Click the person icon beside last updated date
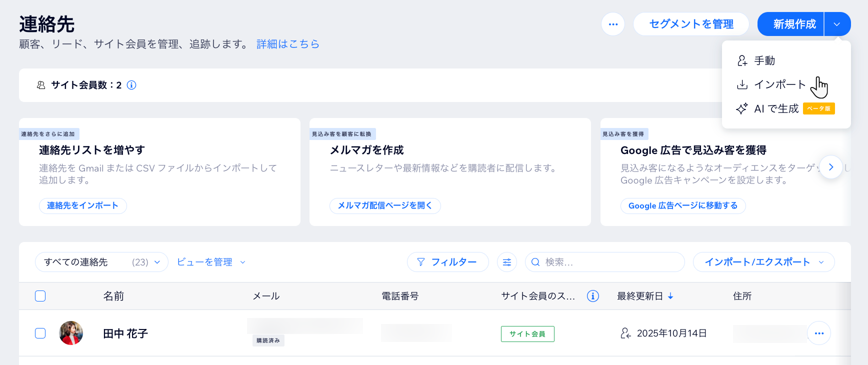This screenshot has height=365, width=868. [x=626, y=333]
